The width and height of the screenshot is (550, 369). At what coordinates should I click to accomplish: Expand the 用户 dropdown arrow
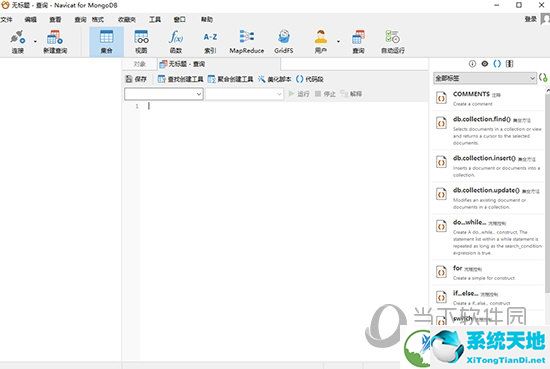click(338, 42)
